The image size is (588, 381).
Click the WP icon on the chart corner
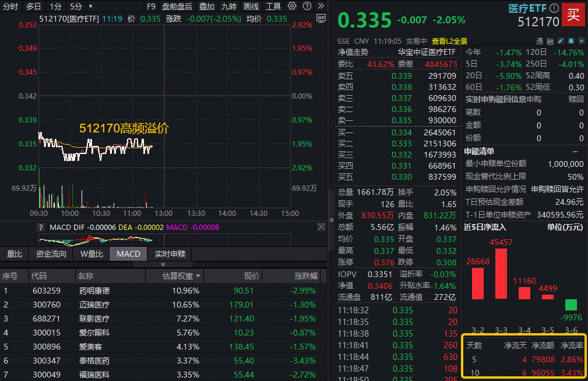(321, 19)
